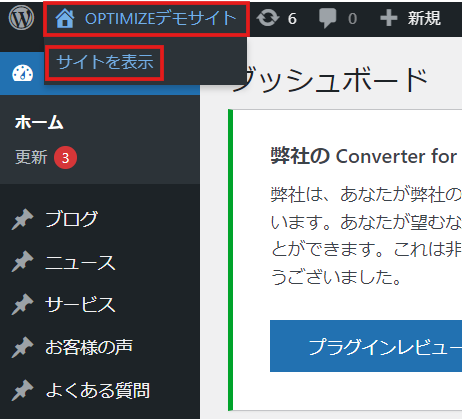This screenshot has height=419, width=462.
Task: Open the updates icon showing 6
Action: [x=268, y=18]
